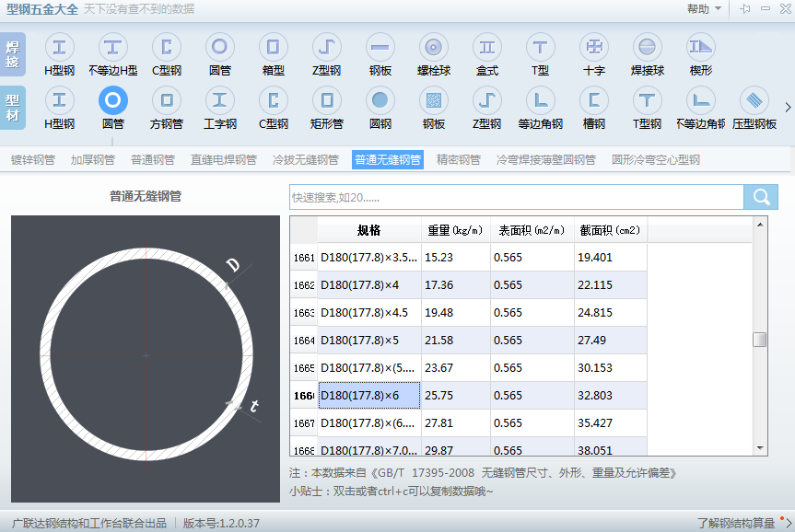Viewport: 795px width, 532px height.
Task: Open the 了解钢结构算量 link
Action: coord(736,523)
